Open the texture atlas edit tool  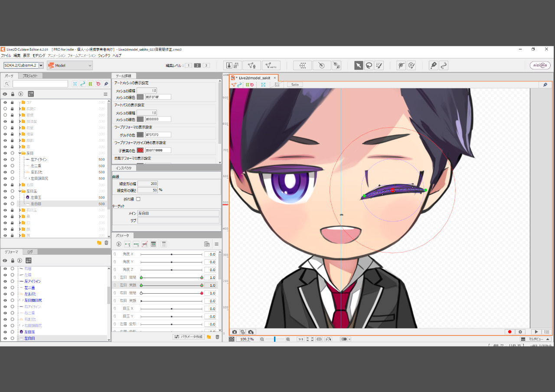pyautogui.click(x=232, y=65)
